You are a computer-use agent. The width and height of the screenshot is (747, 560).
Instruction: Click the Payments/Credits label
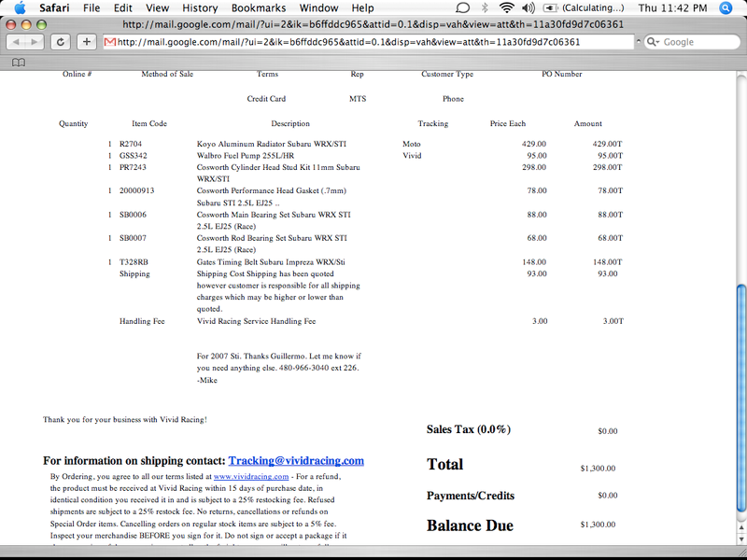click(x=471, y=496)
